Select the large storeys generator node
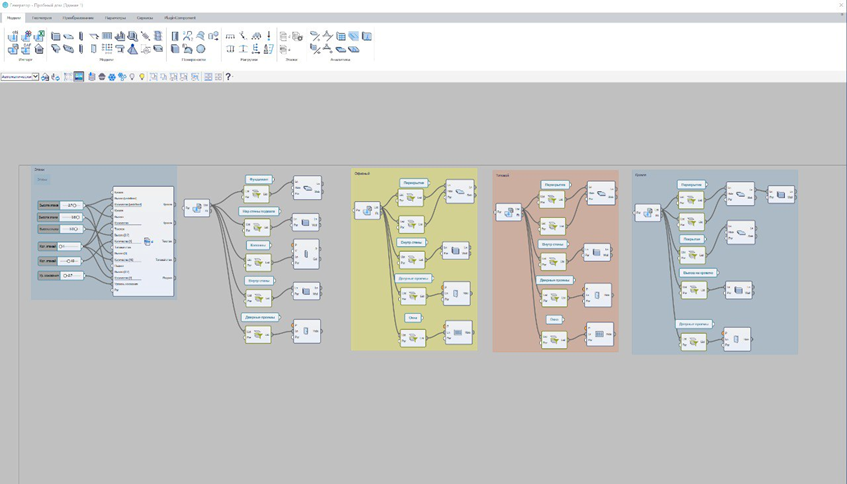Viewport: 847px width, 484px height. pyautogui.click(x=144, y=241)
